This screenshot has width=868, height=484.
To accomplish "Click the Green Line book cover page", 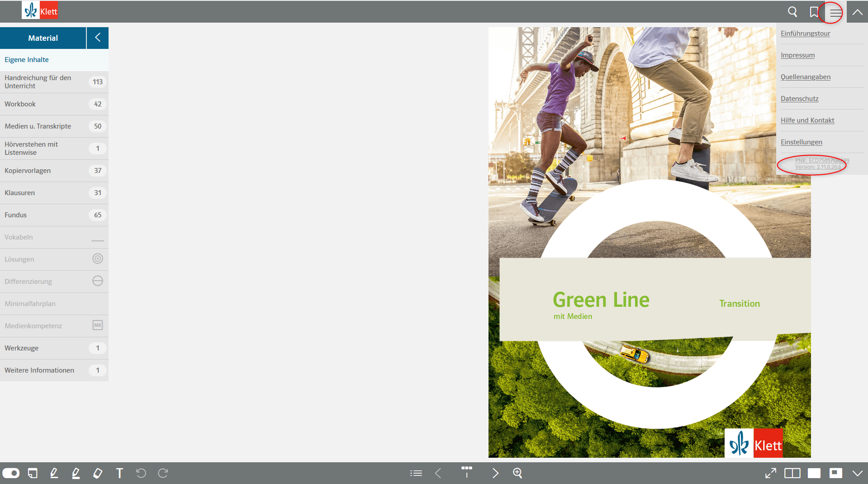I will [x=650, y=242].
